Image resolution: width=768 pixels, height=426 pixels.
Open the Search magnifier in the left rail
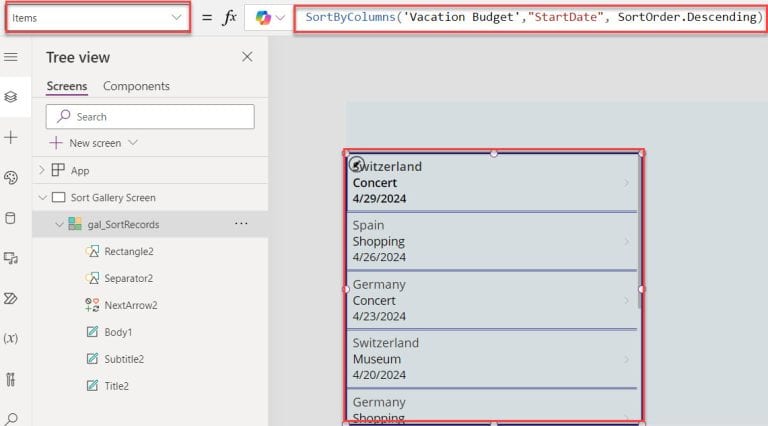tap(11, 419)
